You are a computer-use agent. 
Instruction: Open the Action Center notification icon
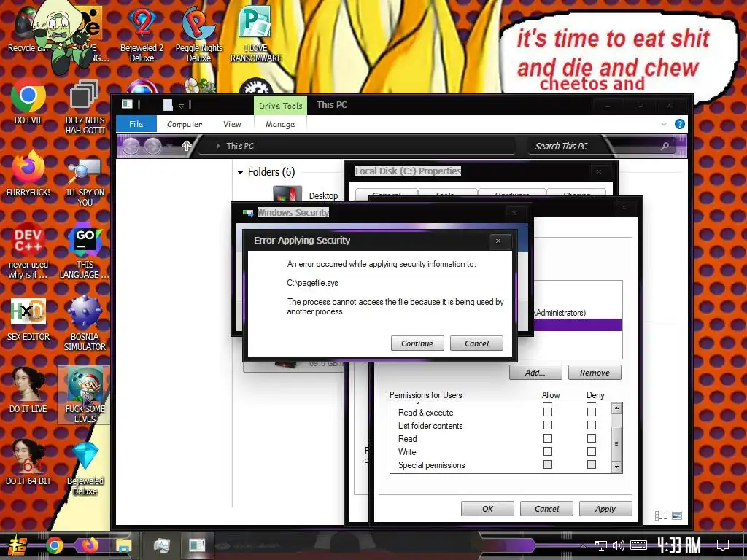[723, 545]
